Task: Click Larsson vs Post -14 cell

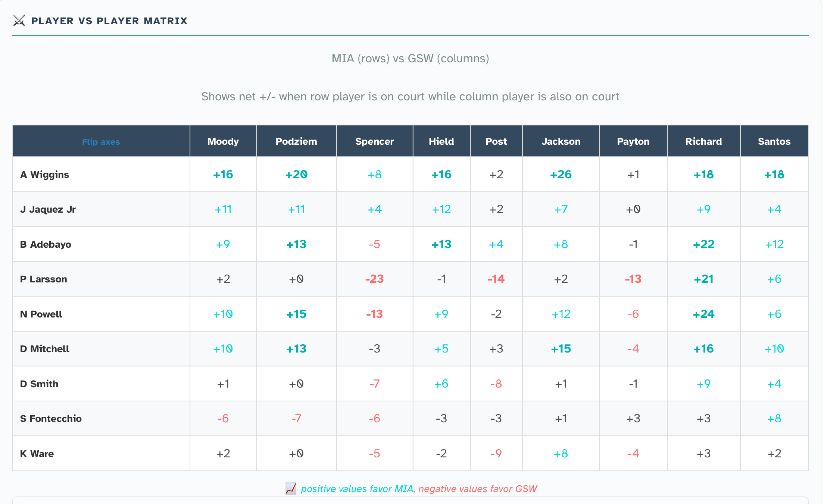Action: tap(496, 279)
